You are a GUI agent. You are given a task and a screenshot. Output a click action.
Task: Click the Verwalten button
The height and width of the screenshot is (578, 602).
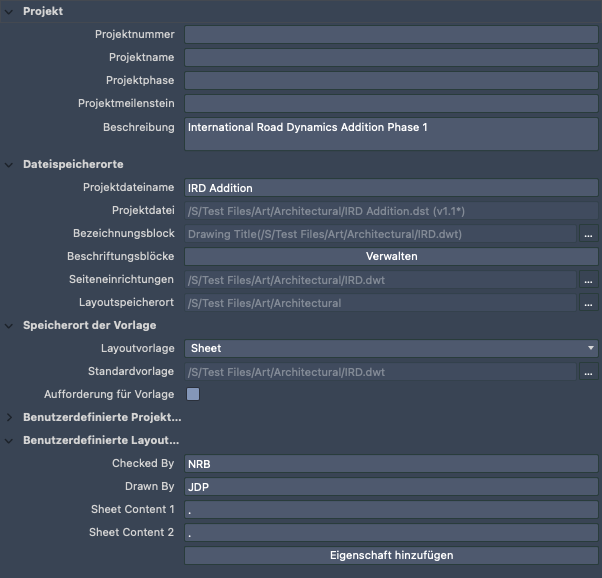[392, 257]
